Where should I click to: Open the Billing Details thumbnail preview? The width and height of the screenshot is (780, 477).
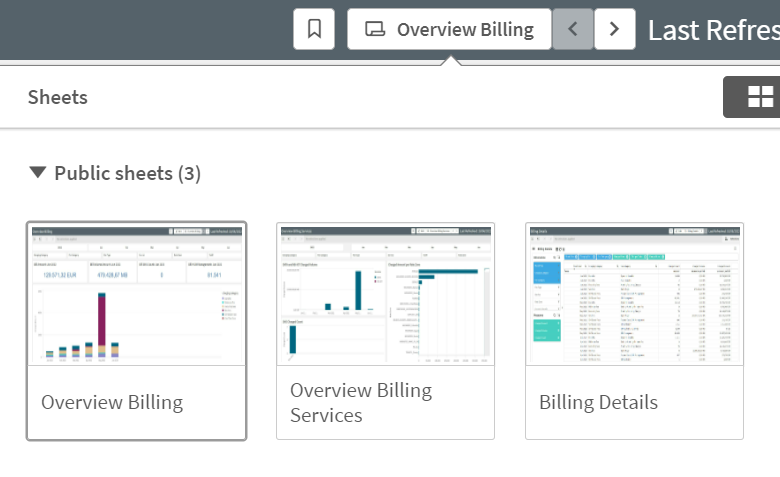click(x=634, y=294)
